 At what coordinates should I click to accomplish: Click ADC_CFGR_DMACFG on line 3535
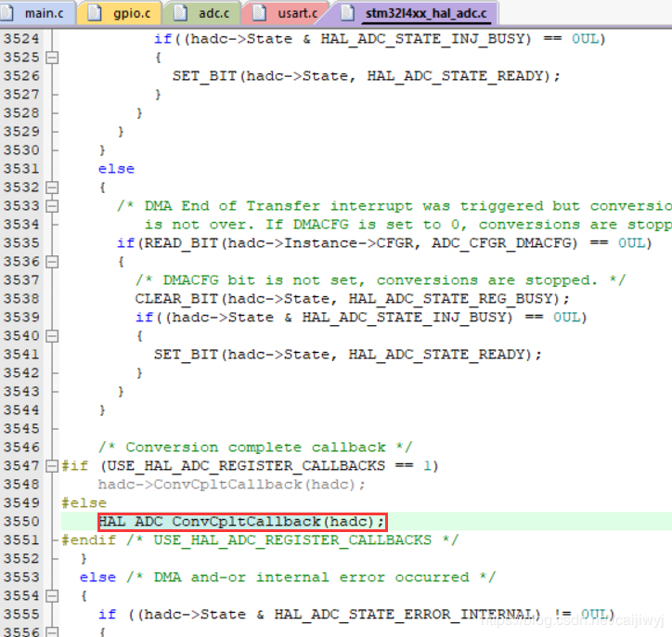(501, 243)
